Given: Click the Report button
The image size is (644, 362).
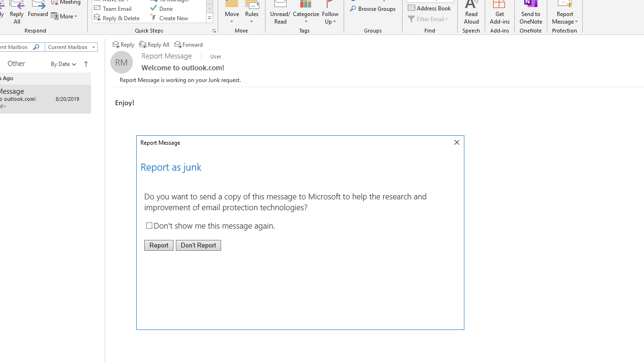Looking at the screenshot, I should (159, 245).
